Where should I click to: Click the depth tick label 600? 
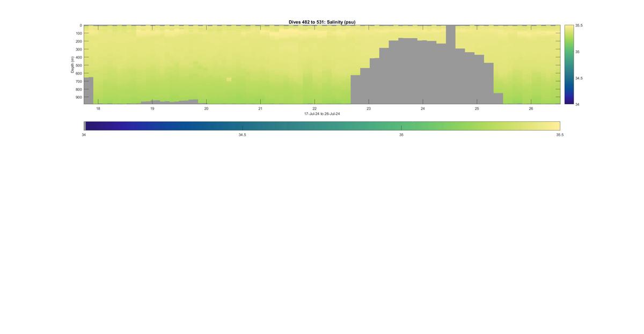(78, 73)
